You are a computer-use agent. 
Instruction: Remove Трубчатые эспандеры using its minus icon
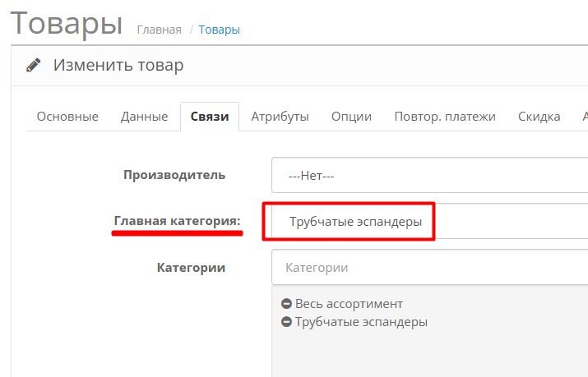click(287, 322)
